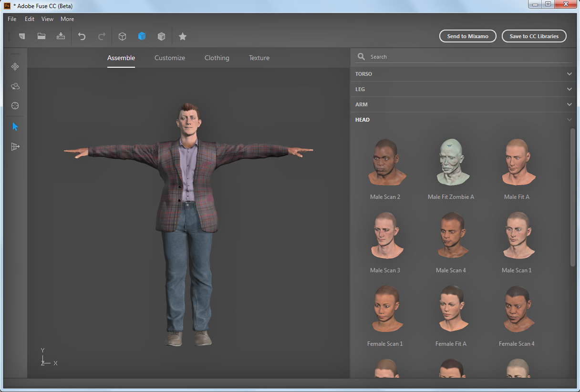Undo the last action

(82, 36)
